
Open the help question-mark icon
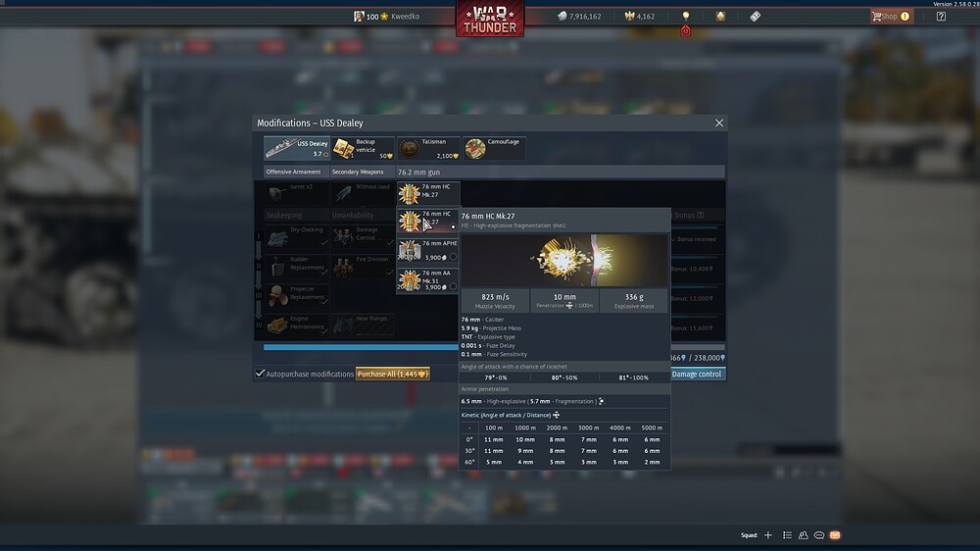click(941, 17)
